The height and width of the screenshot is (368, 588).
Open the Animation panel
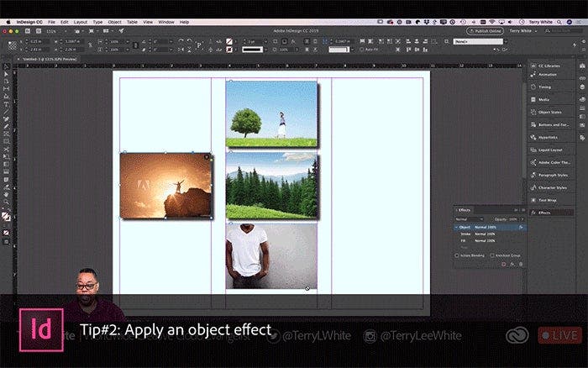coord(549,74)
